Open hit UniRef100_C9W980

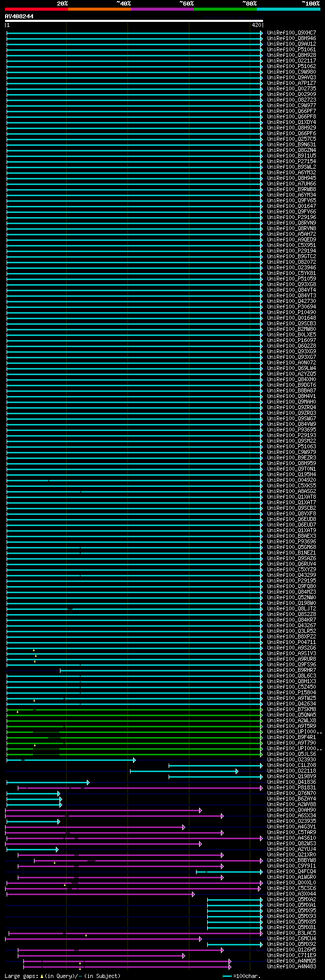coord(291,72)
